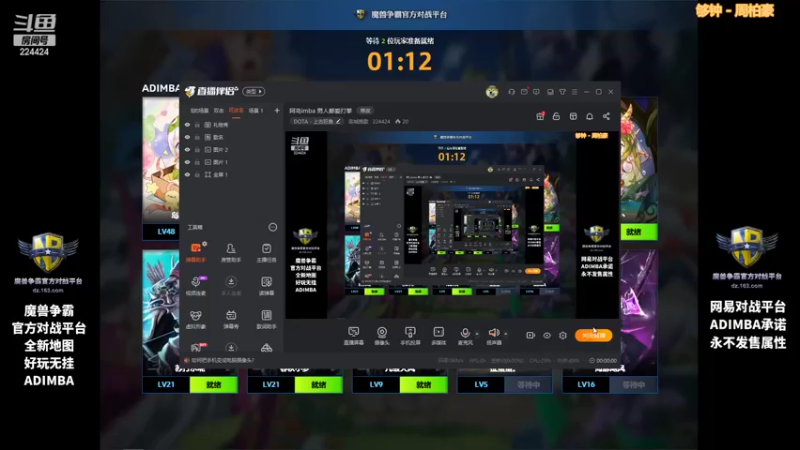The image size is (800, 450).
Task: Expand the speaker options arrow
Action: click(x=506, y=334)
